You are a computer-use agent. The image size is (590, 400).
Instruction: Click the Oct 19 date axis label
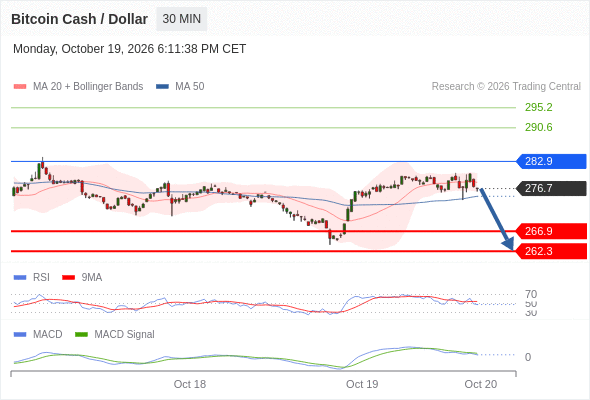(362, 384)
